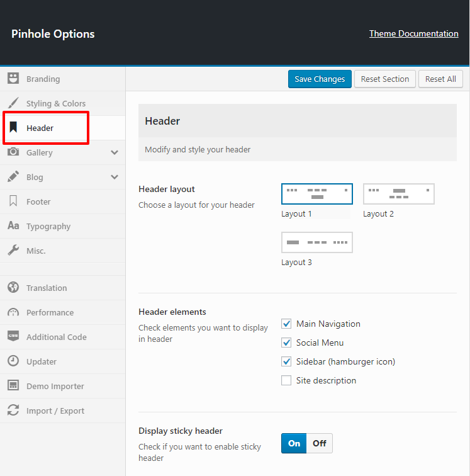470x476 pixels.
Task: Open the Demo Importer section
Action: pos(62,386)
